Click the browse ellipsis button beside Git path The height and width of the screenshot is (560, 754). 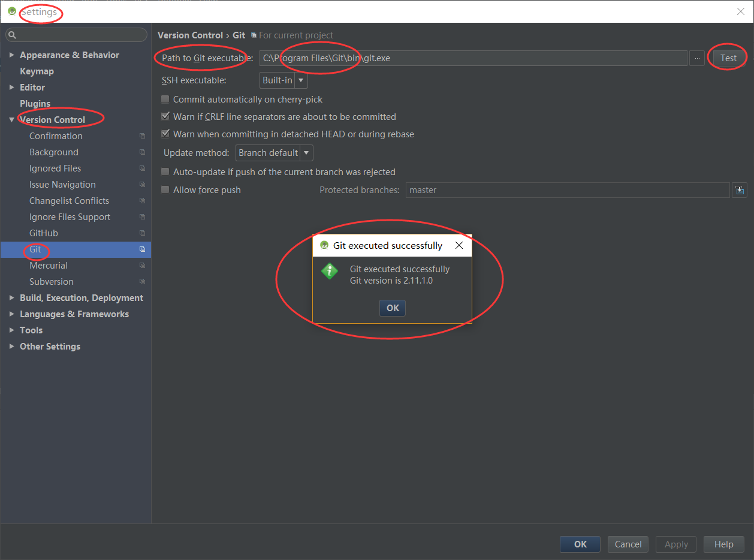click(x=696, y=58)
